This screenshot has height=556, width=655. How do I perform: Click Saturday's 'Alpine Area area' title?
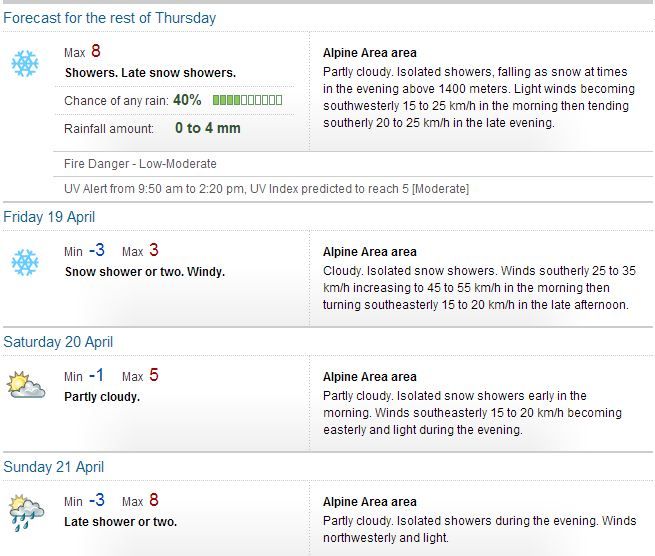coord(370,377)
